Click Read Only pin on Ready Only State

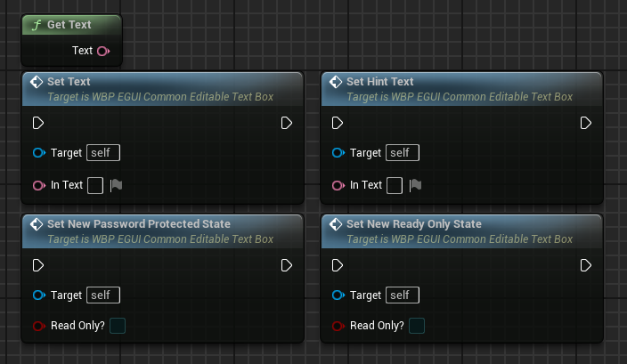(x=338, y=326)
